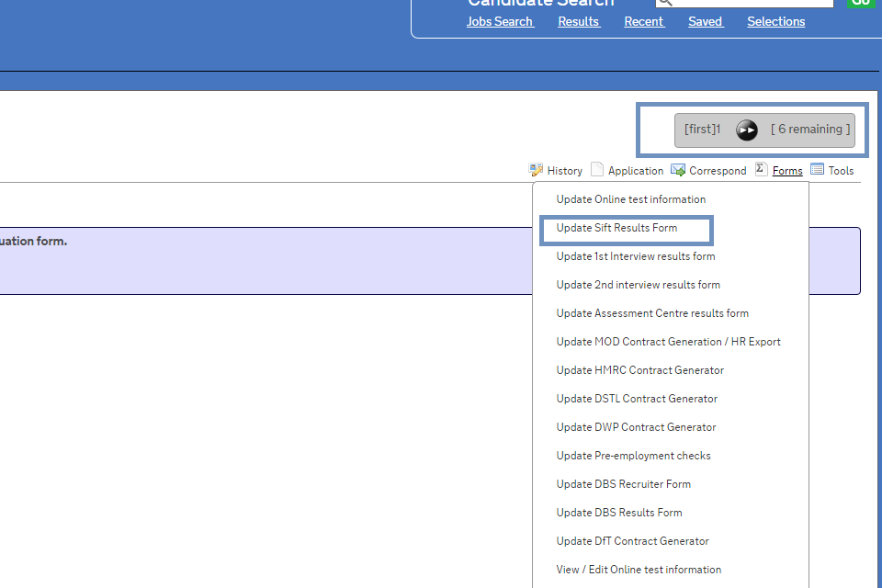
Task: Open the Jobs Search link
Action: (500, 21)
